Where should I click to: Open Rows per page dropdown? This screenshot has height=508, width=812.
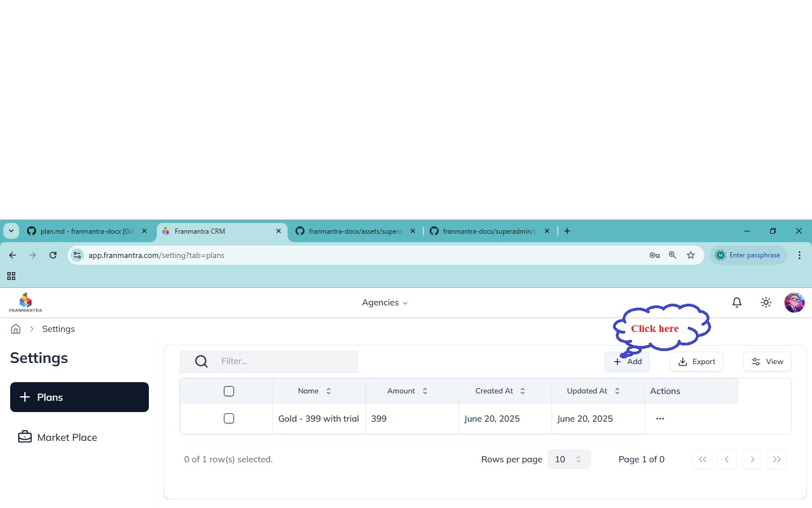pos(568,459)
